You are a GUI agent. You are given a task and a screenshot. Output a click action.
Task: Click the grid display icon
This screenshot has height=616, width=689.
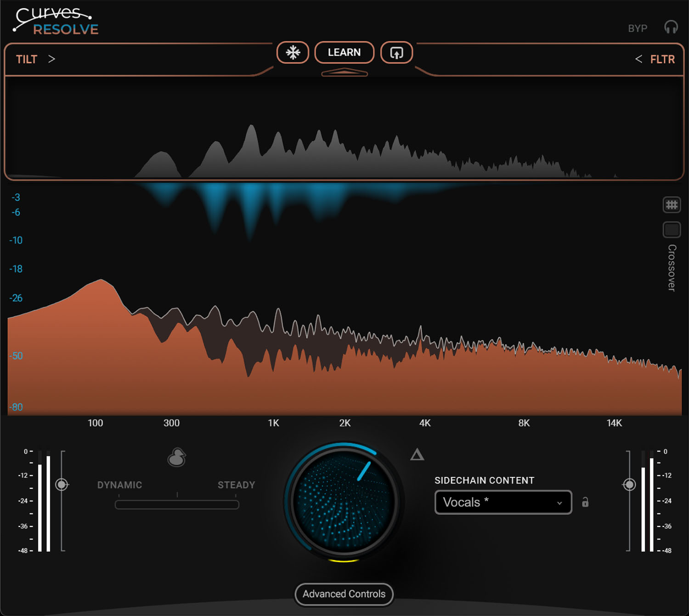672,205
